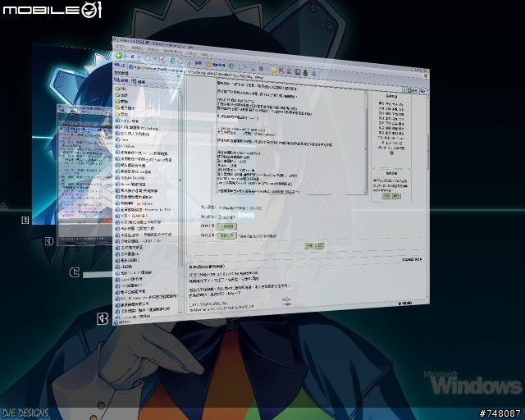Click the green Back arrow in browser toolbar

118,56
